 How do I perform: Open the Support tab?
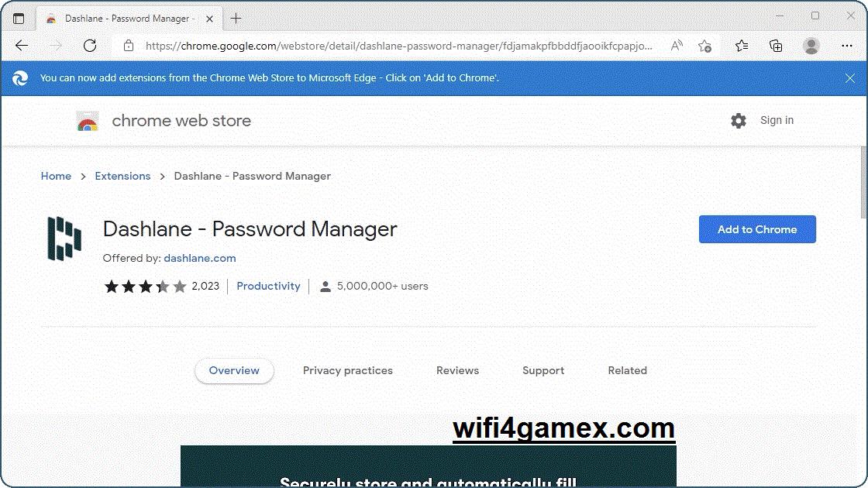[x=543, y=371]
